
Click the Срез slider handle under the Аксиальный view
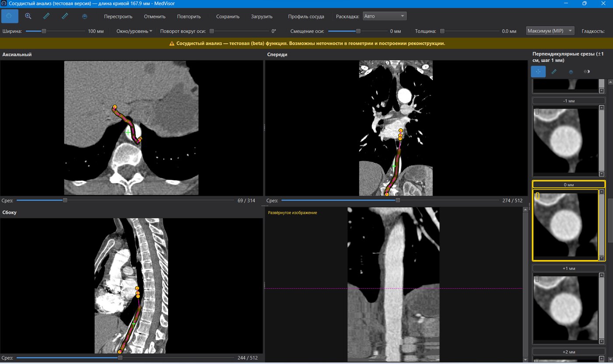click(x=65, y=200)
